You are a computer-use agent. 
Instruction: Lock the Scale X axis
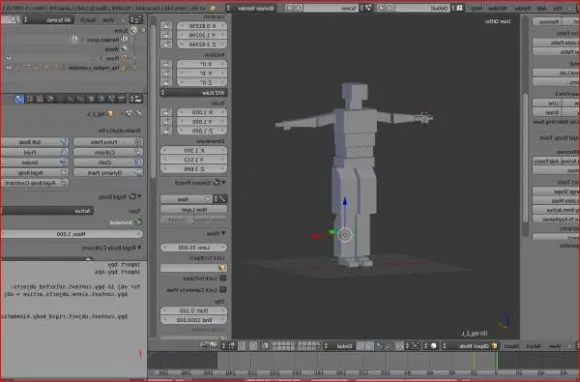[167, 112]
